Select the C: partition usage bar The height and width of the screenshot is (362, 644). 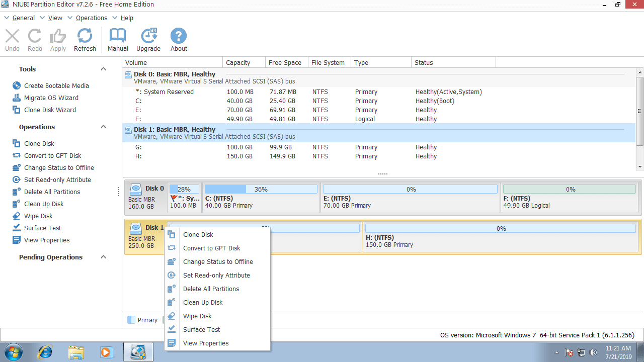point(261,190)
